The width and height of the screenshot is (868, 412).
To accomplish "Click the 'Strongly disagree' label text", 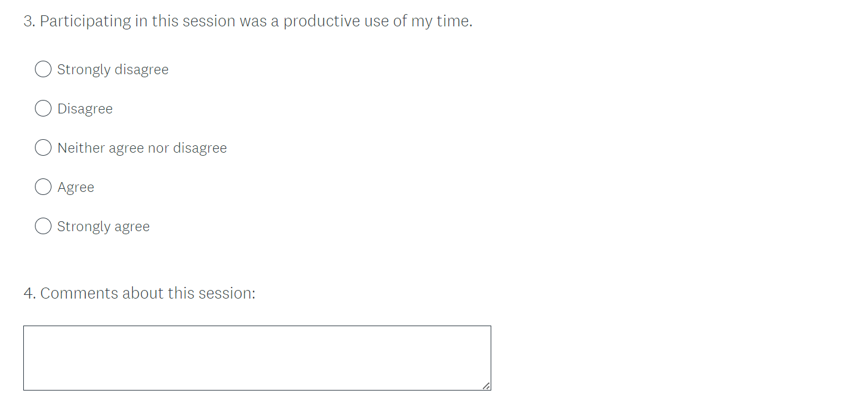I will tap(113, 70).
